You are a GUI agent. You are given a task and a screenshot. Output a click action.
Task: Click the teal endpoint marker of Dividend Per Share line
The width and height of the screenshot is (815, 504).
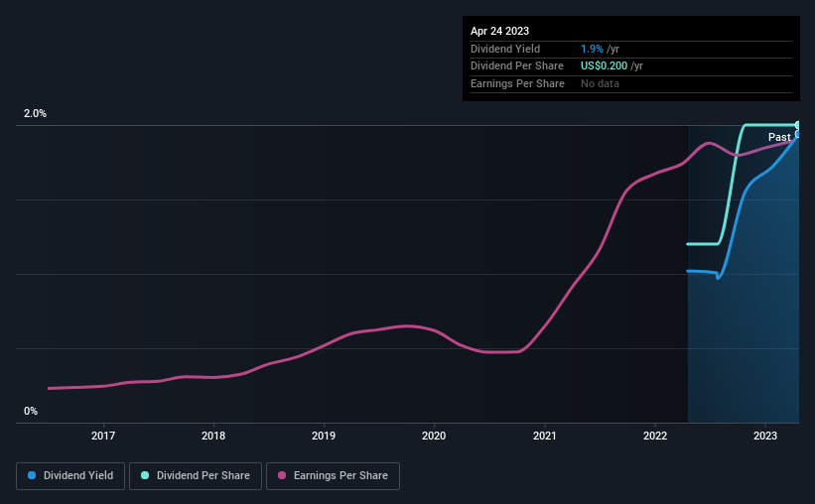797,125
